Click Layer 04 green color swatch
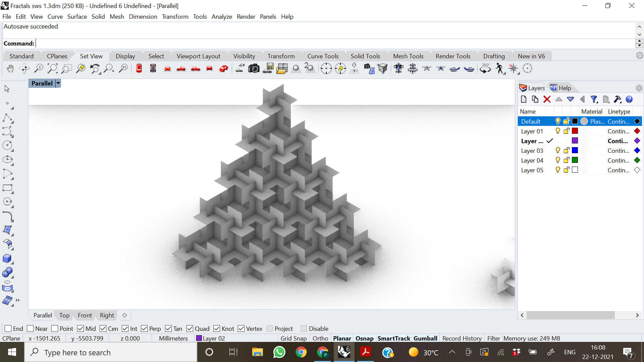The width and height of the screenshot is (644, 362). click(x=575, y=160)
